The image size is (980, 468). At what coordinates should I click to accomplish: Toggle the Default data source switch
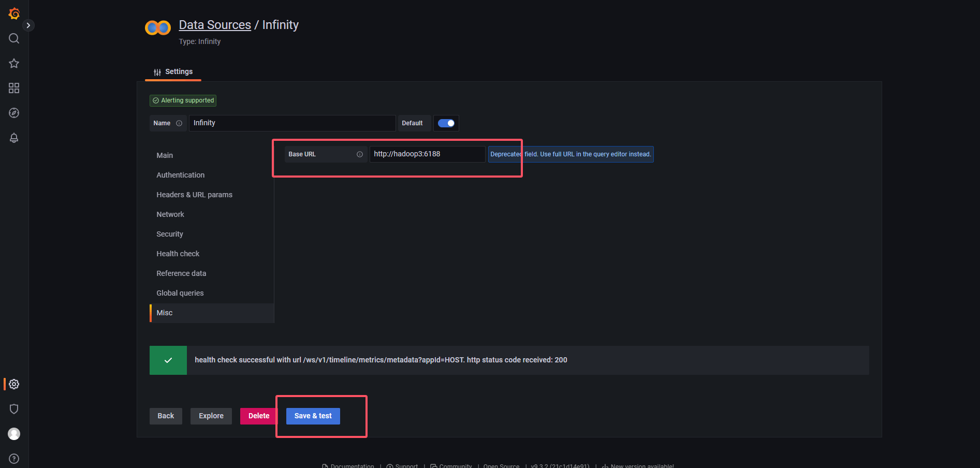click(x=446, y=123)
